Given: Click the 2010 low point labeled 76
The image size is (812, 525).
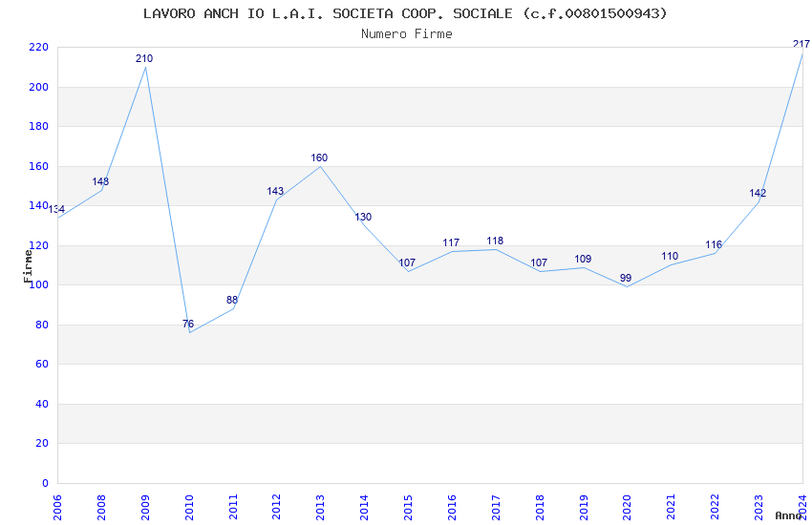Looking at the screenshot, I should click(x=188, y=324).
